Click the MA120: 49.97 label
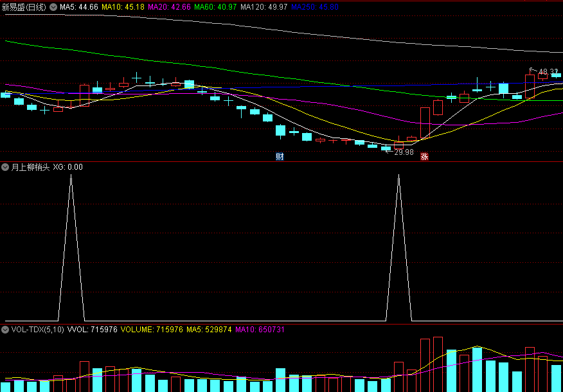 (264, 7)
